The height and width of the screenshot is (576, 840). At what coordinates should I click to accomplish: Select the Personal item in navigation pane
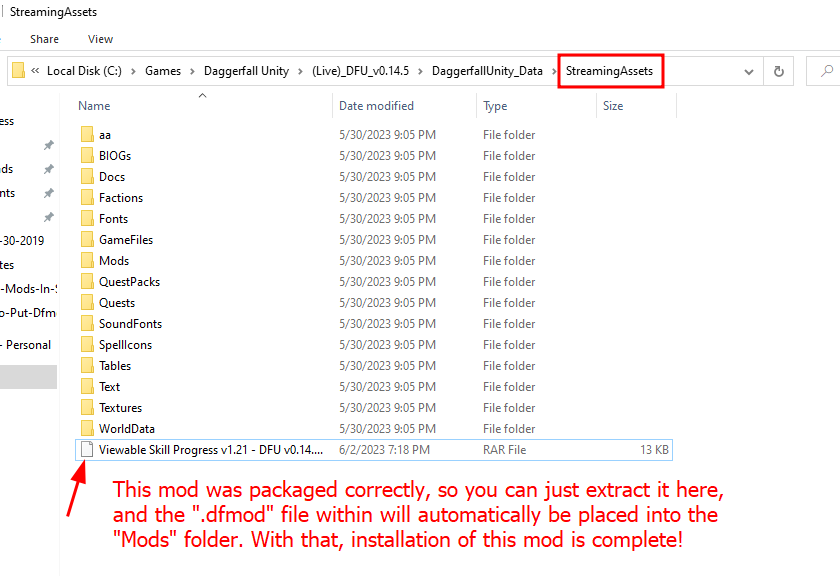(x=27, y=345)
